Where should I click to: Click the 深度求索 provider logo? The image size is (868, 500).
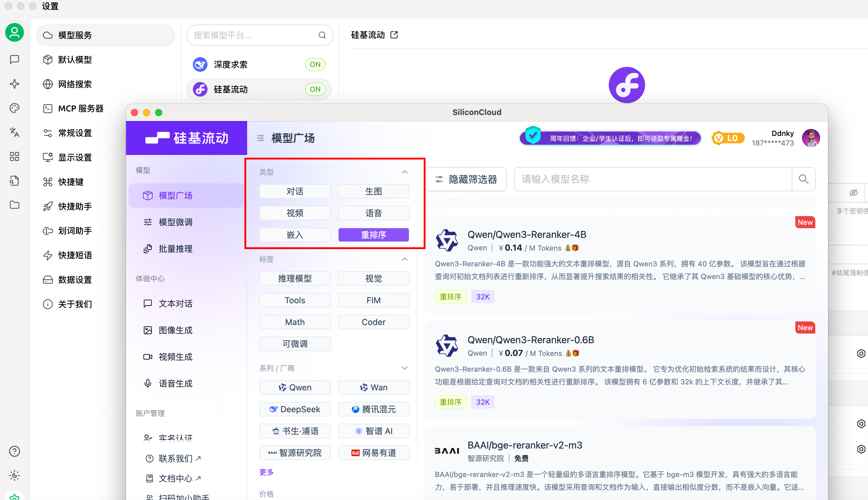pyautogui.click(x=200, y=64)
